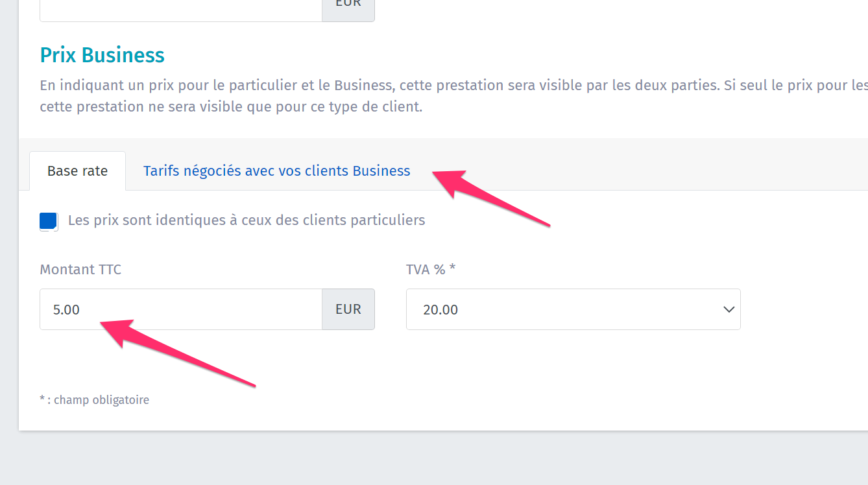Switch to the Base rate tab
The height and width of the screenshot is (485, 868).
(77, 171)
